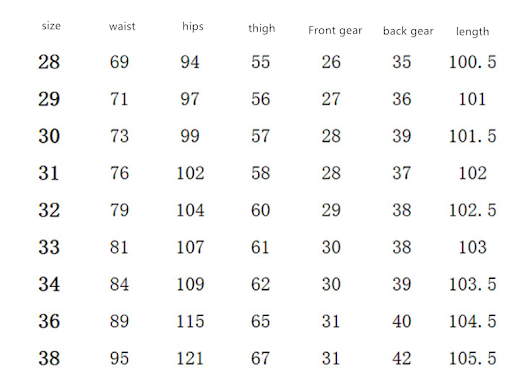Select front gear value 27 for size 29

click(331, 99)
